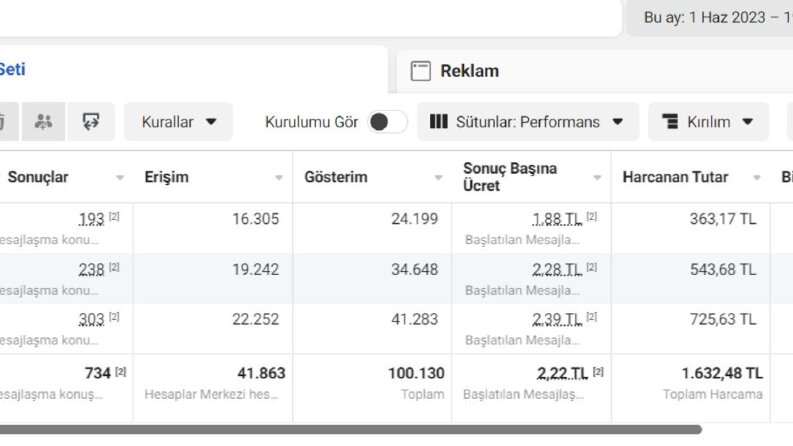Click the 734 total results value
The image size is (793, 446).
pos(98,373)
